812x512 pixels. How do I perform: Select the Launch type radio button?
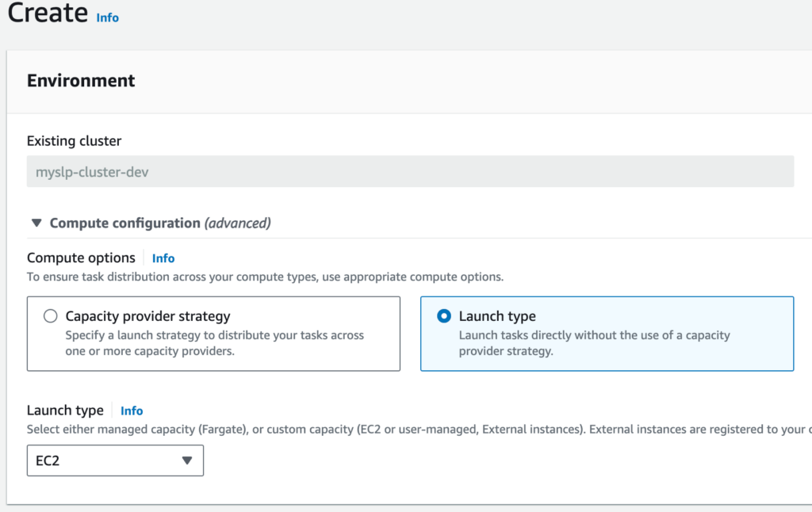click(444, 316)
